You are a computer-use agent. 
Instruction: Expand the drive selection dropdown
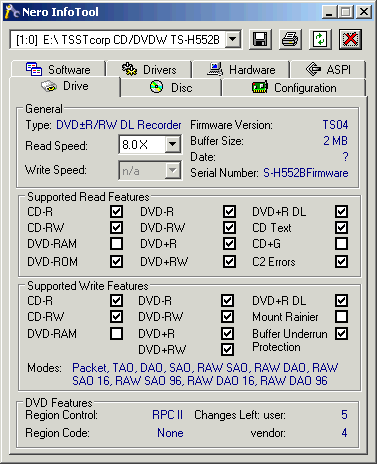[233, 40]
